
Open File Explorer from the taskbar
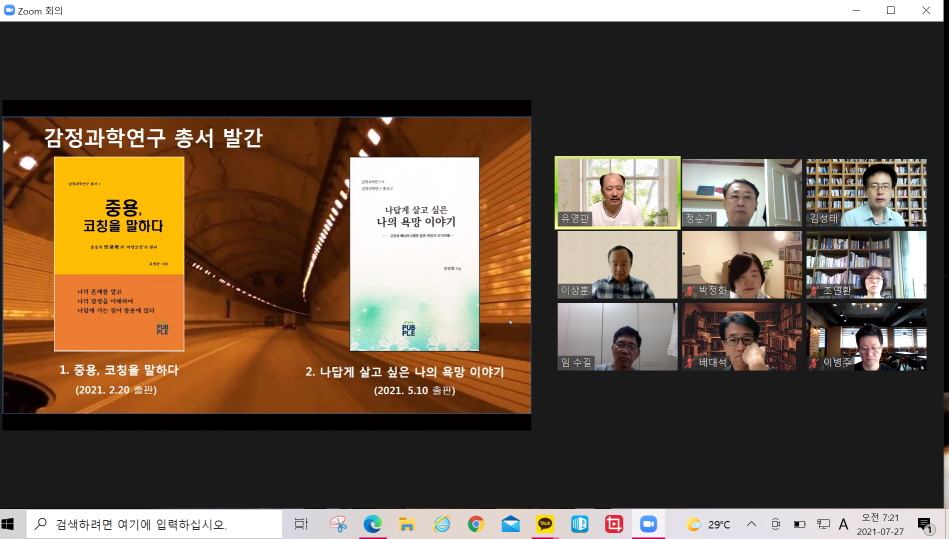pyautogui.click(x=407, y=524)
